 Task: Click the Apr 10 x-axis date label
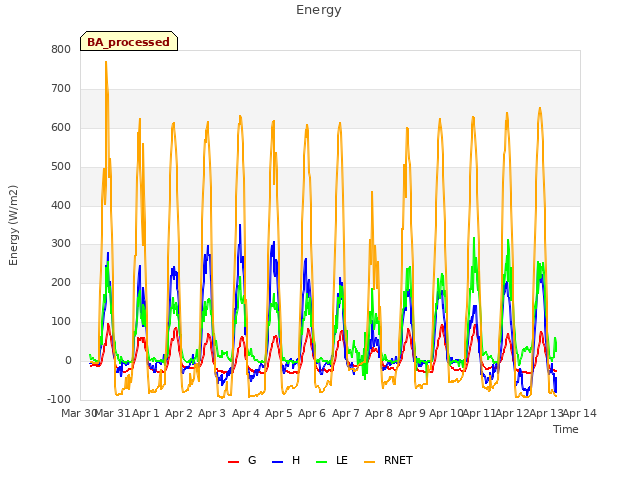click(x=446, y=413)
